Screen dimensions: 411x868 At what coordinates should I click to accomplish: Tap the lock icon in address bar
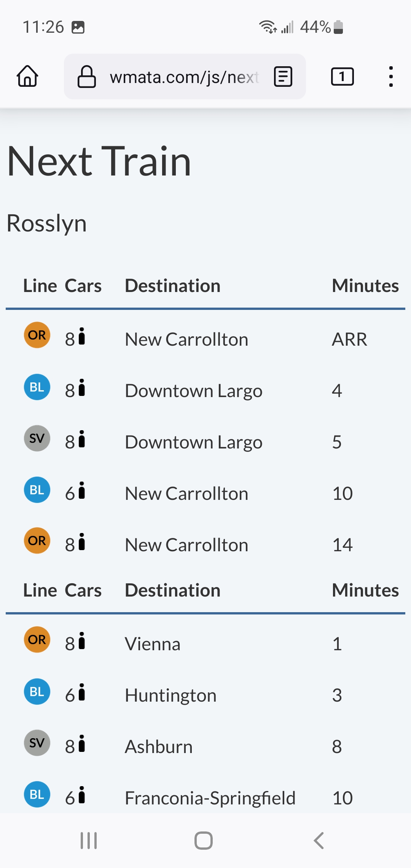86,77
